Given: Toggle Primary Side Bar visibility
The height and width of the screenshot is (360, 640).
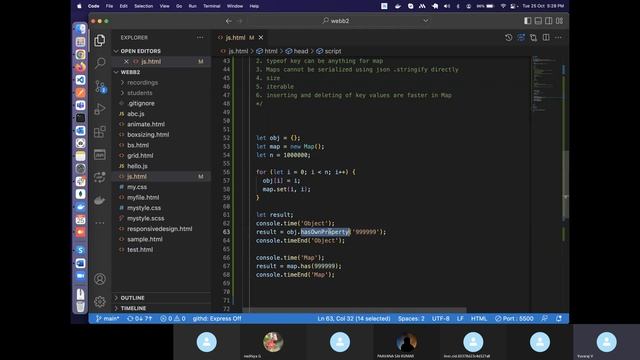Looking at the screenshot, I should click(x=527, y=21).
